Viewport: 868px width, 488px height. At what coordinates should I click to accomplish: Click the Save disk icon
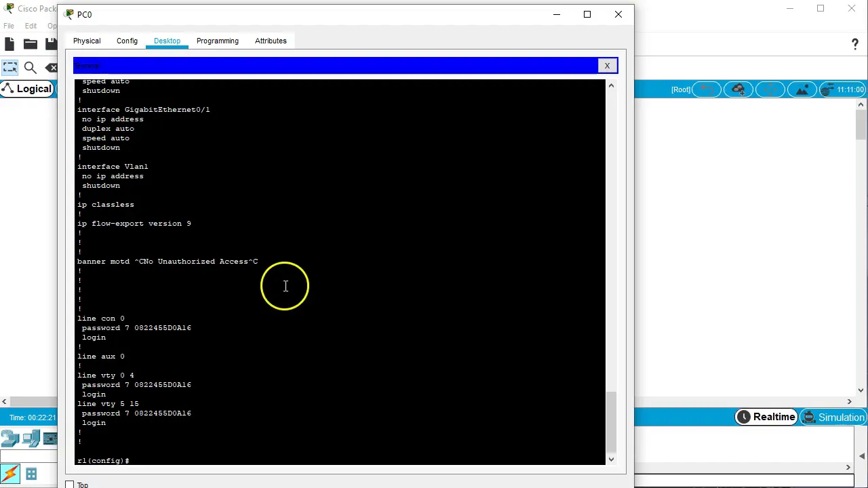pos(51,44)
